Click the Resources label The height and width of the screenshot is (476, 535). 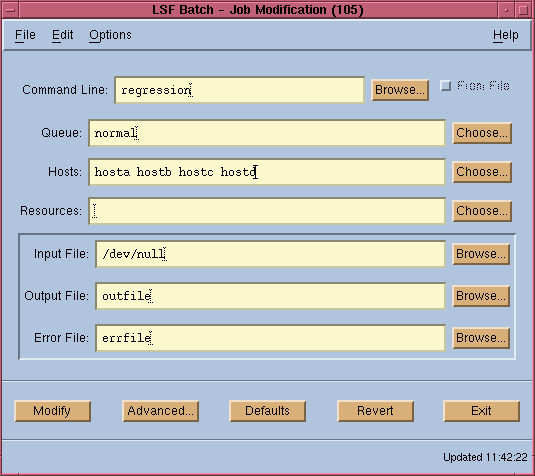pos(51,211)
